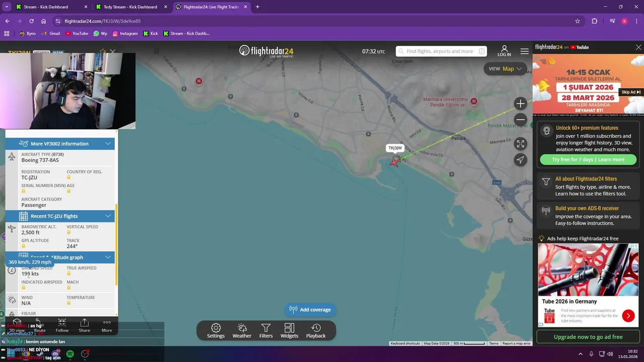
Task: Zoom in the map with plus button
Action: 520,104
